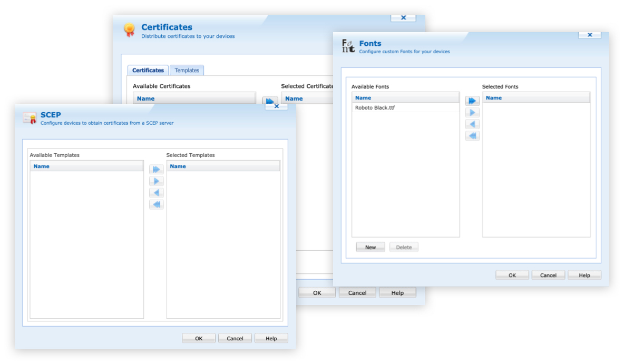Click single right arrow in Fonts dialog
624x364 pixels.
coord(472,113)
